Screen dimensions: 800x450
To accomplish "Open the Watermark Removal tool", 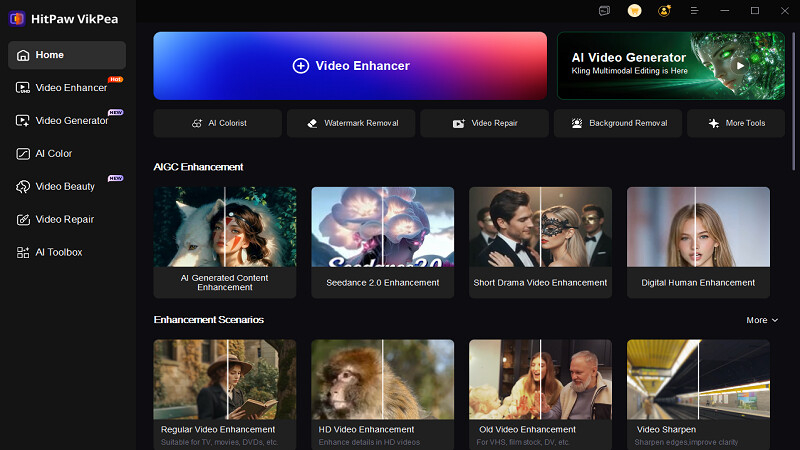I will 351,123.
